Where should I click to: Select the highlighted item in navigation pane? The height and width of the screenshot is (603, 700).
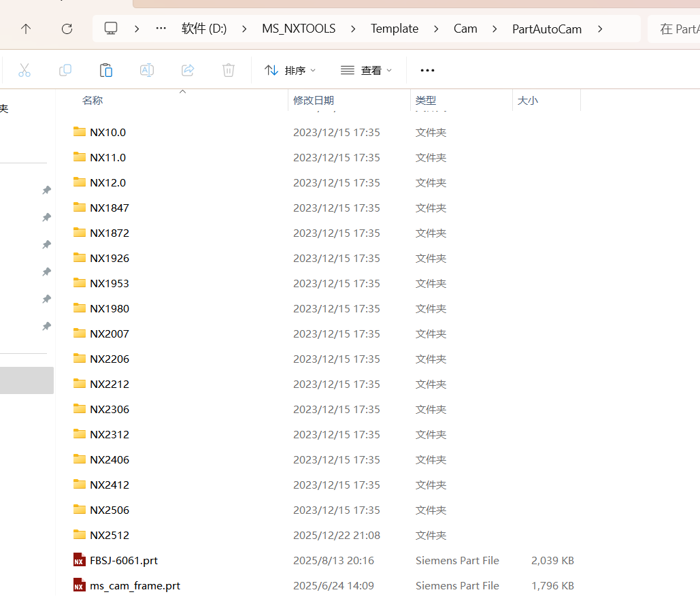click(x=27, y=380)
